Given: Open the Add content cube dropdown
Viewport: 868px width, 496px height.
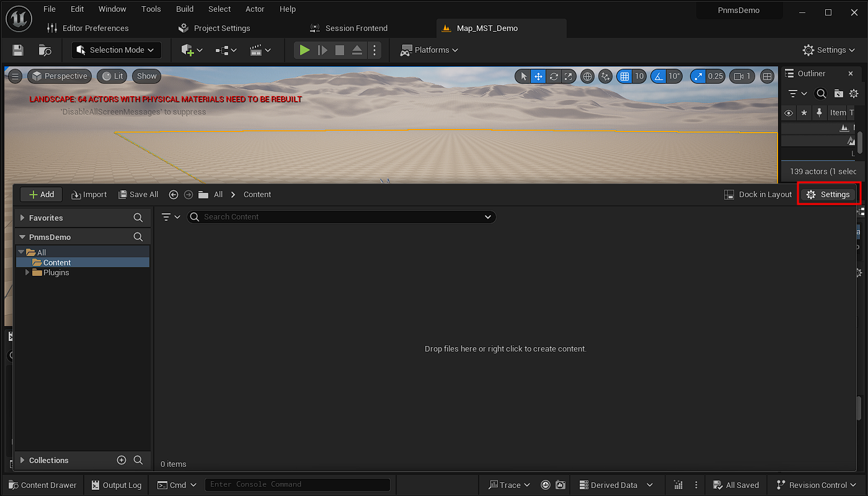Looking at the screenshot, I should 192,50.
